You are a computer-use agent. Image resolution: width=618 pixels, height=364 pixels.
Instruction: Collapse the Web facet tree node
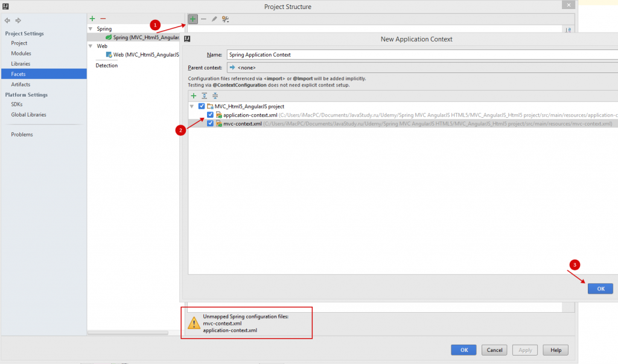(x=91, y=46)
